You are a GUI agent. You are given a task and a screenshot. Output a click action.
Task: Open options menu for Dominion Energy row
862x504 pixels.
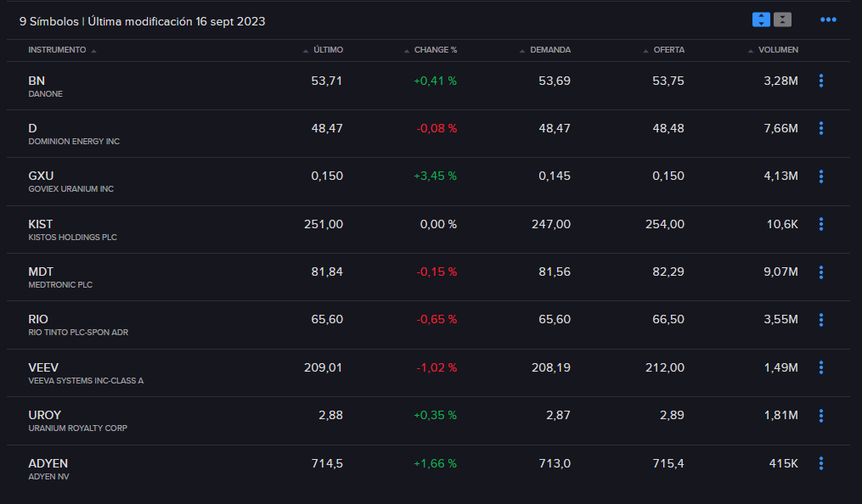[x=821, y=128]
